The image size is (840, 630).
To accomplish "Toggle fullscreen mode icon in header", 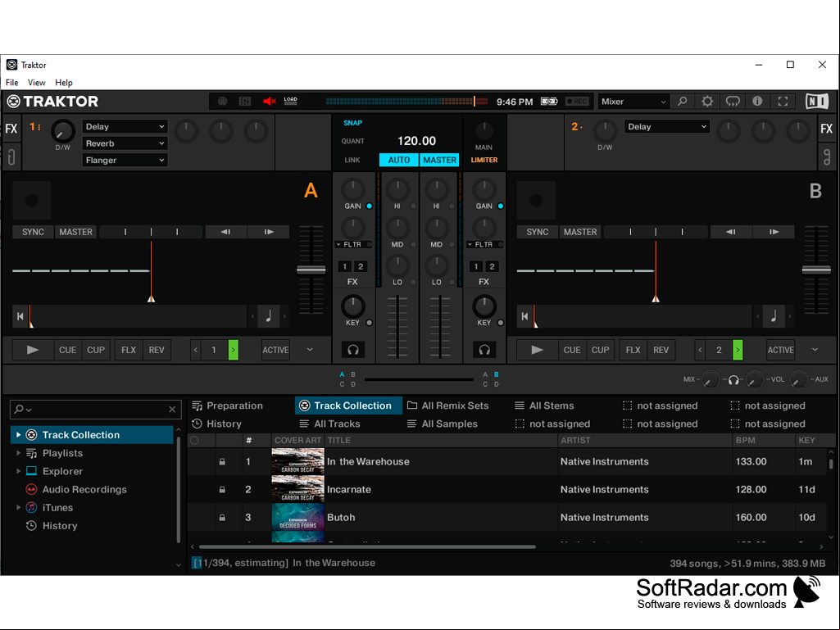I will click(x=783, y=102).
